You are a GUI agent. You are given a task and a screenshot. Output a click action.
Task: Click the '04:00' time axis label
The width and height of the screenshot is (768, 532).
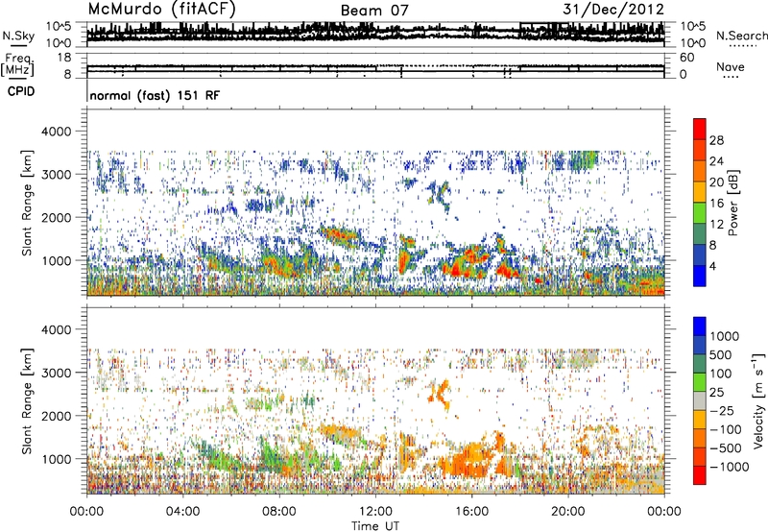point(182,512)
